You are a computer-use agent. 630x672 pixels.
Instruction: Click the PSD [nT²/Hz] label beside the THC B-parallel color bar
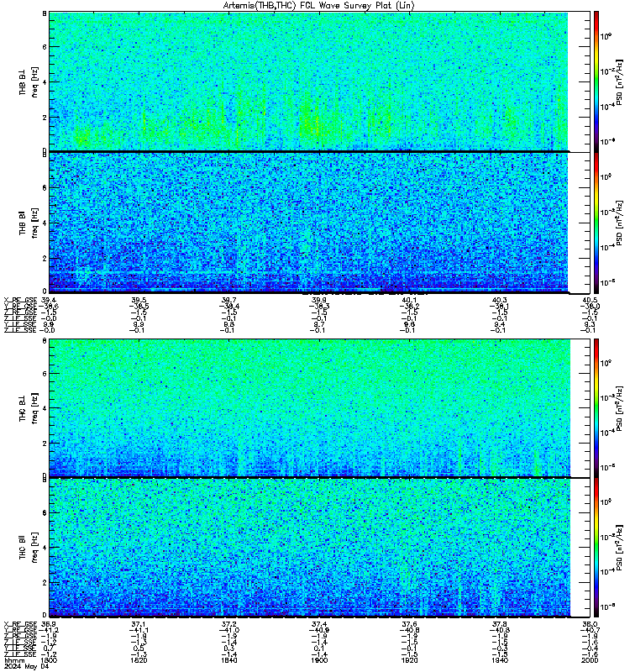(x=619, y=548)
